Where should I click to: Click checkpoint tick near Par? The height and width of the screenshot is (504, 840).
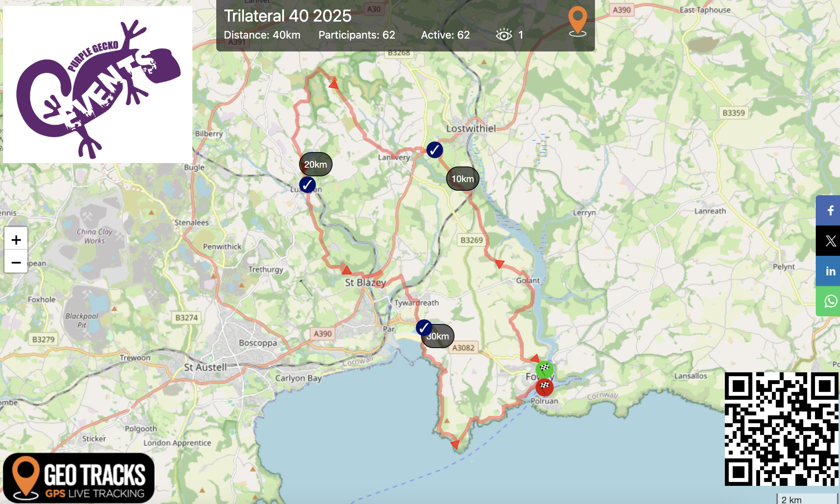click(x=424, y=327)
